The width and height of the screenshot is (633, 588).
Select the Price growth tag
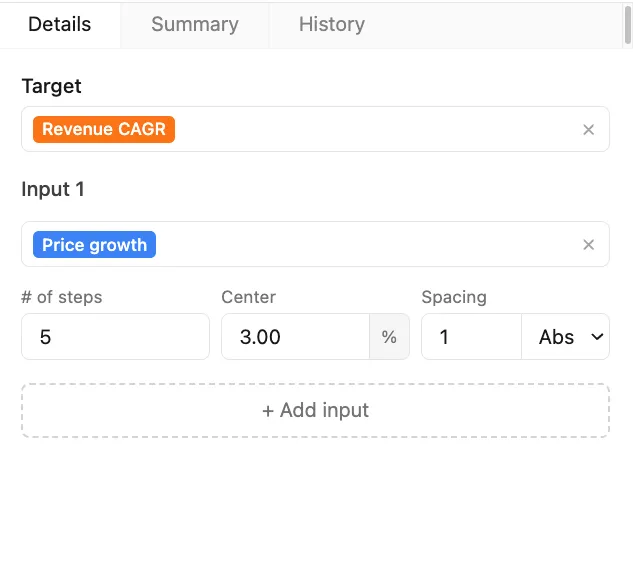pos(94,245)
